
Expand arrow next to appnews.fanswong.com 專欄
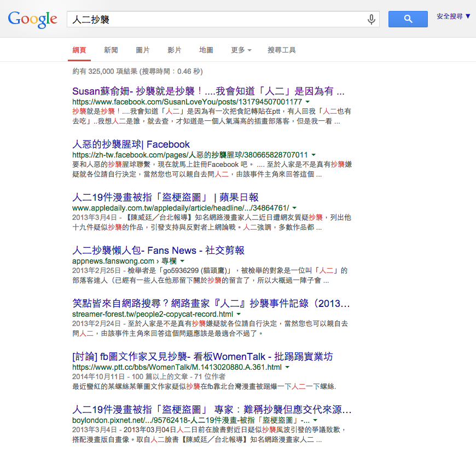pos(182,261)
